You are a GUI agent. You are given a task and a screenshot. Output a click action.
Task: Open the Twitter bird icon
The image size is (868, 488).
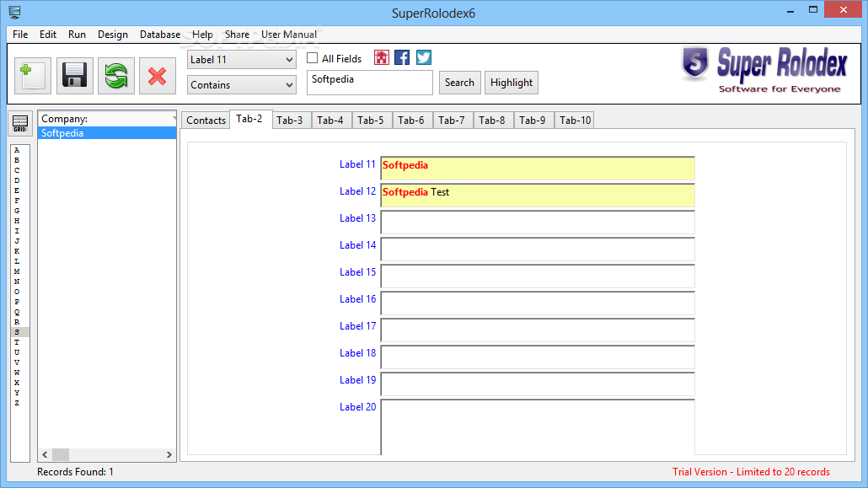click(x=424, y=57)
